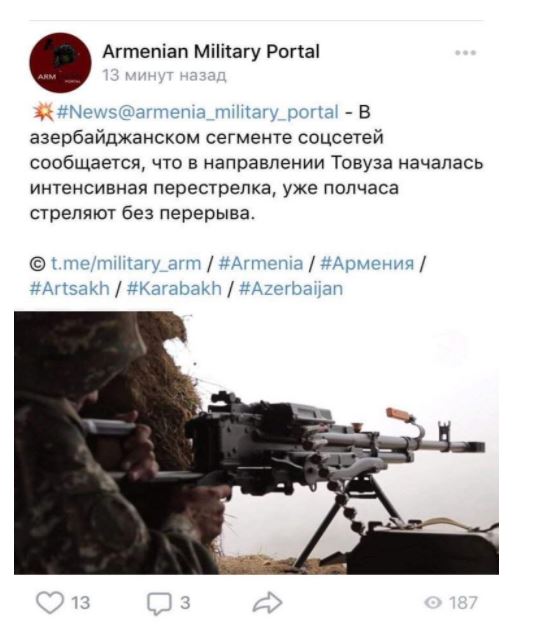Image resolution: width=552 pixels, height=635 pixels.
Task: Open comments via speech bubble icon
Action: (159, 603)
